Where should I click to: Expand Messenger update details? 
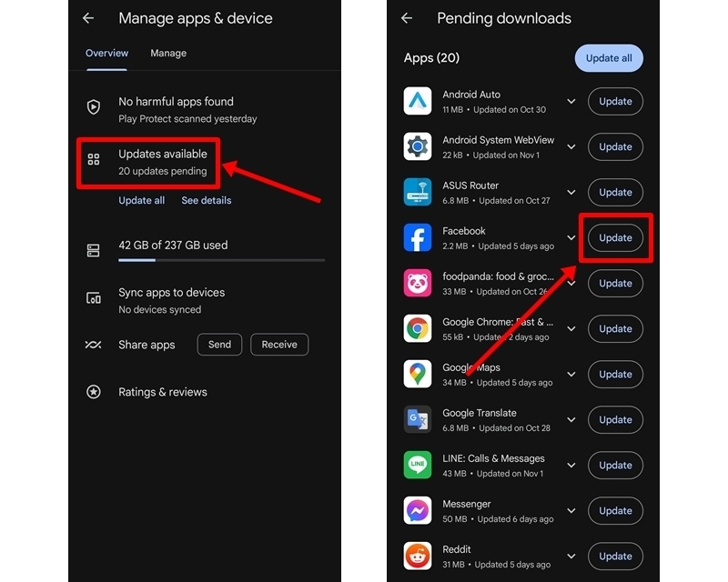(x=571, y=510)
